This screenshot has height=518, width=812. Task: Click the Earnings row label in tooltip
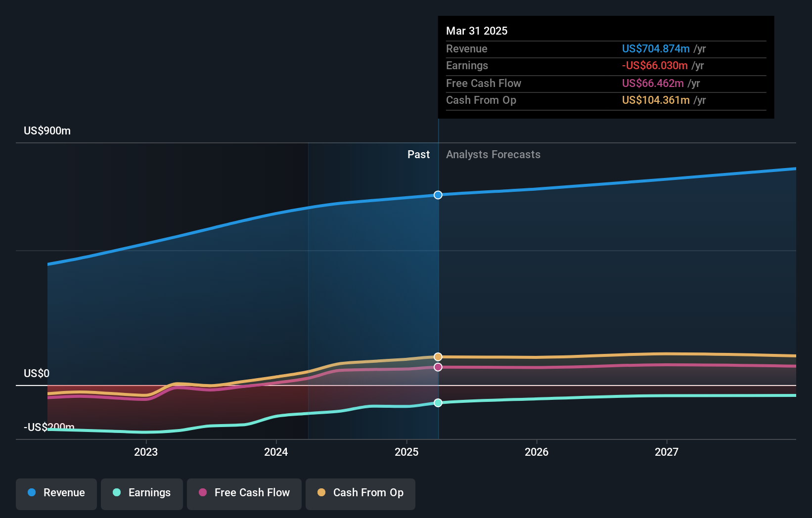(467, 65)
